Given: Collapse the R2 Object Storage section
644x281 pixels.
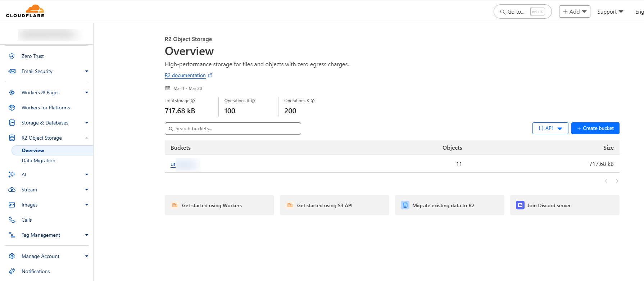Looking at the screenshot, I should click(x=86, y=138).
